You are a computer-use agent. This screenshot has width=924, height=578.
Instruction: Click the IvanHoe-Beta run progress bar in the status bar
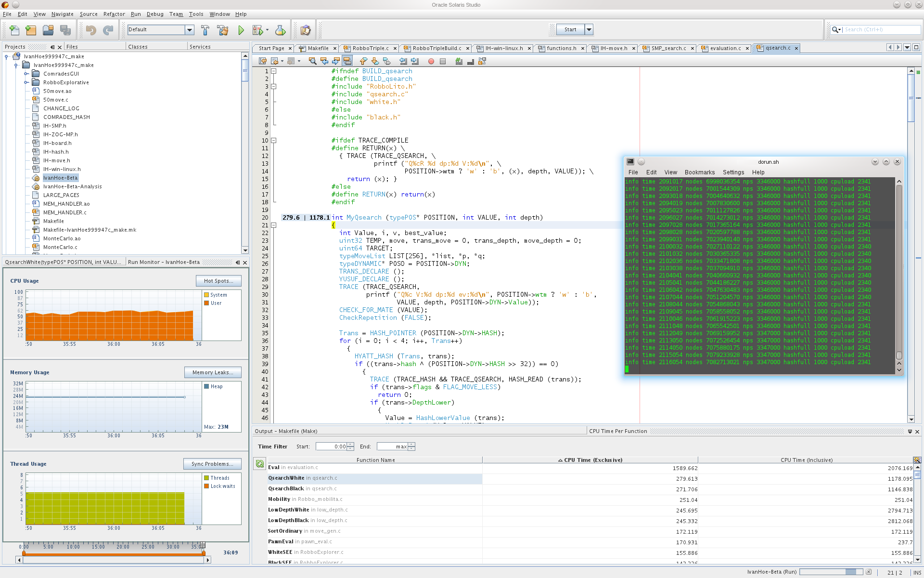pyautogui.click(x=832, y=572)
